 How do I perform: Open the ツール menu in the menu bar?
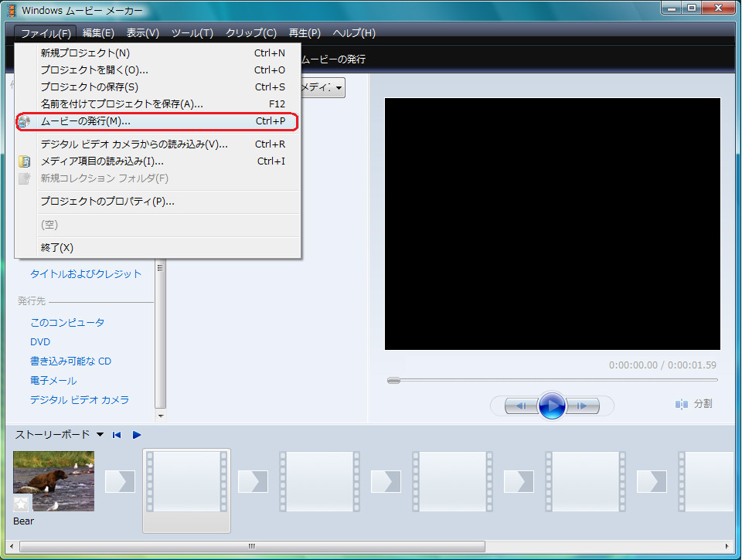click(192, 33)
